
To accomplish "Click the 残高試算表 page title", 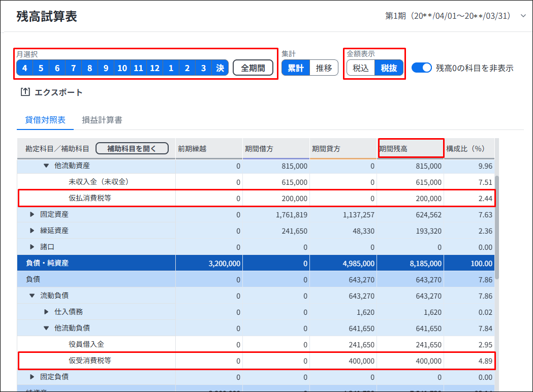I will pyautogui.click(x=47, y=16).
